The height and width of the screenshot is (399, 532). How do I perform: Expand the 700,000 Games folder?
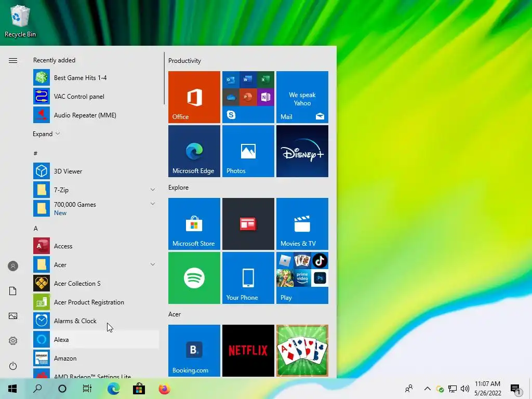153,204
